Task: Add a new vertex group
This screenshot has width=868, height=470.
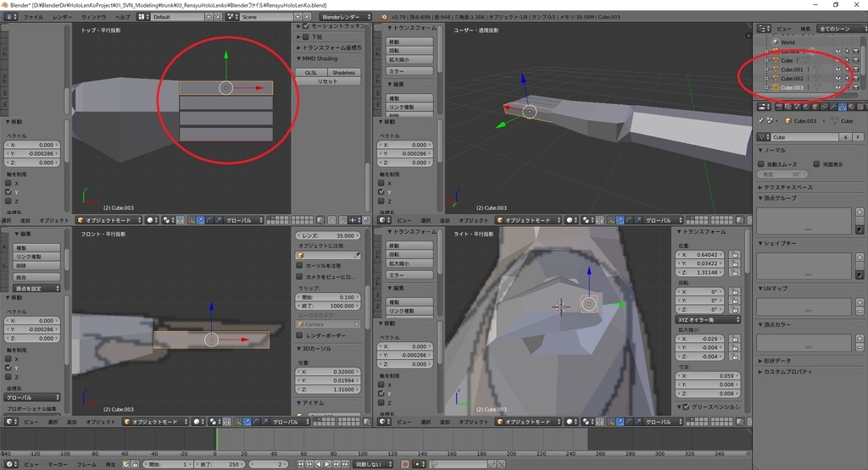Action: [860, 212]
